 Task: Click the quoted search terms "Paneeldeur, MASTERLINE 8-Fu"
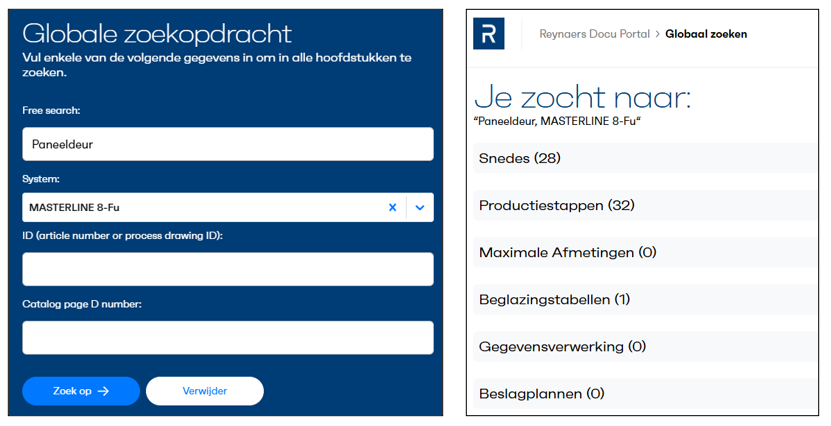(x=557, y=121)
